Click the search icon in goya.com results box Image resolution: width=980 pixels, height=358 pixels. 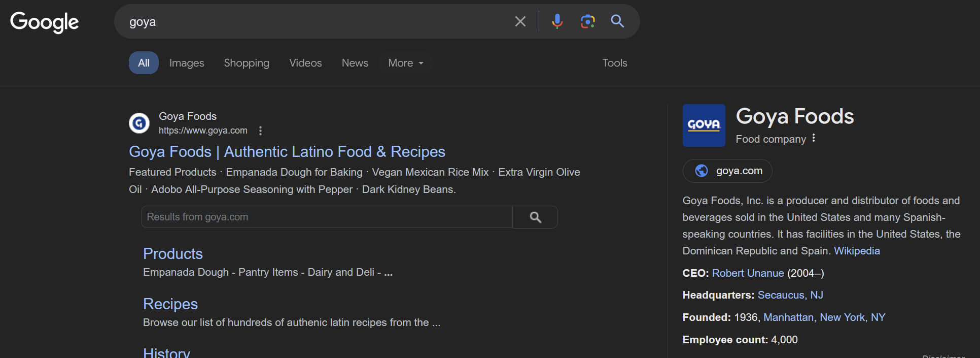(535, 217)
